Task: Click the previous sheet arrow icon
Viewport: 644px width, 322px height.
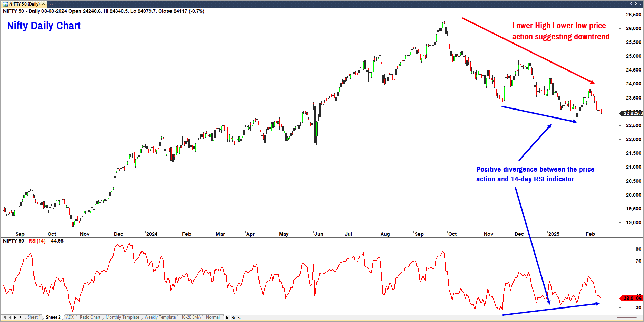Action: click(10, 317)
